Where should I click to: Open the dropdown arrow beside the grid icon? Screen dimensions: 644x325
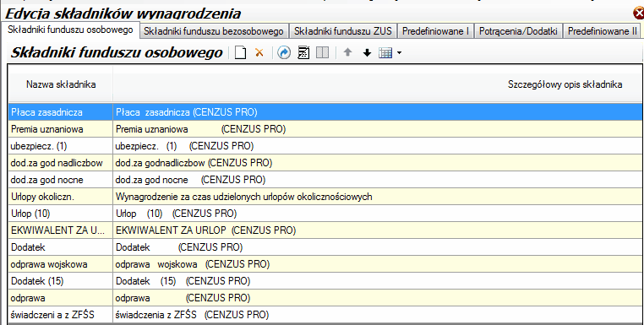tap(399, 53)
